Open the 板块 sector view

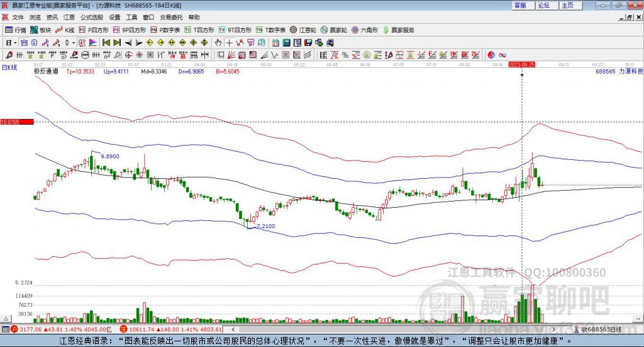tap(41, 30)
